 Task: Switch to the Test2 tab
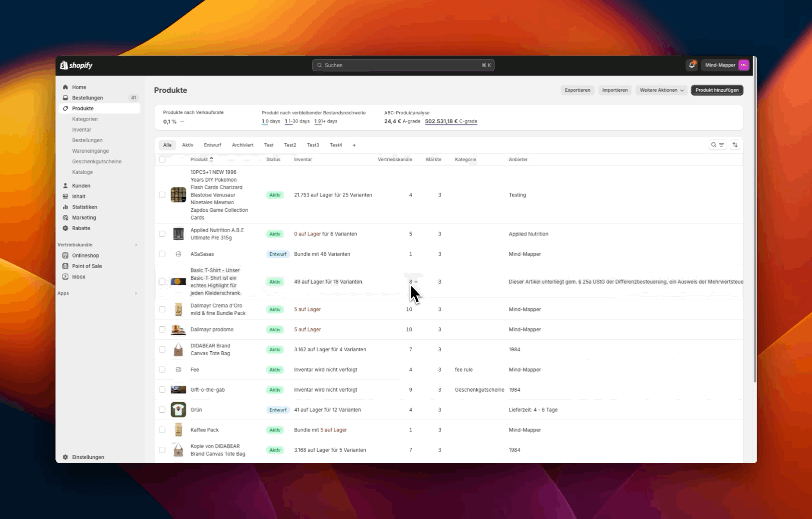pyautogui.click(x=290, y=145)
